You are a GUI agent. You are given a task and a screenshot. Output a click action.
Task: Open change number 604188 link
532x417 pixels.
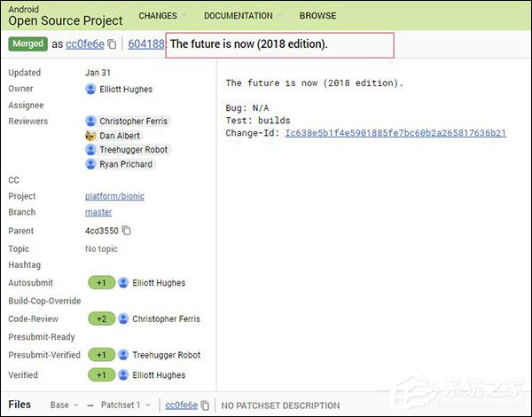[x=146, y=44]
